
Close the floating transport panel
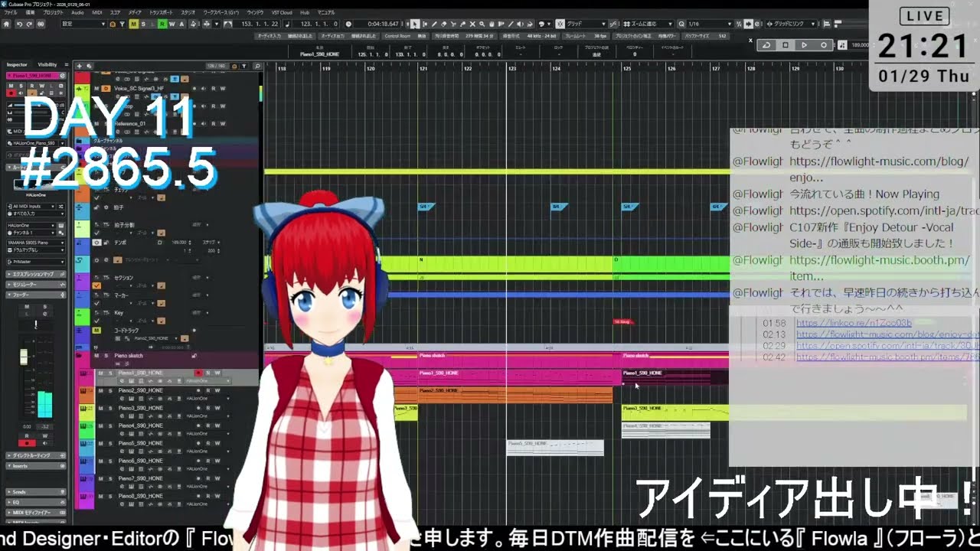pos(750,40)
